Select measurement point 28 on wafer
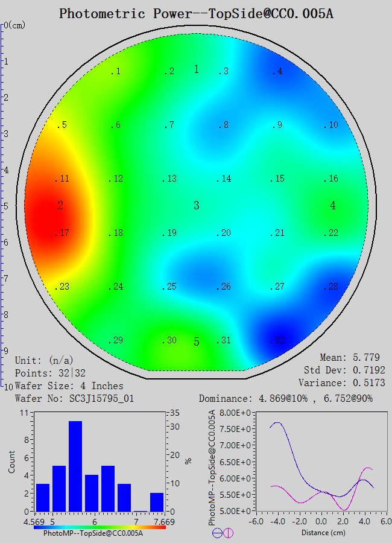This screenshot has height=543, width=392. (x=331, y=287)
